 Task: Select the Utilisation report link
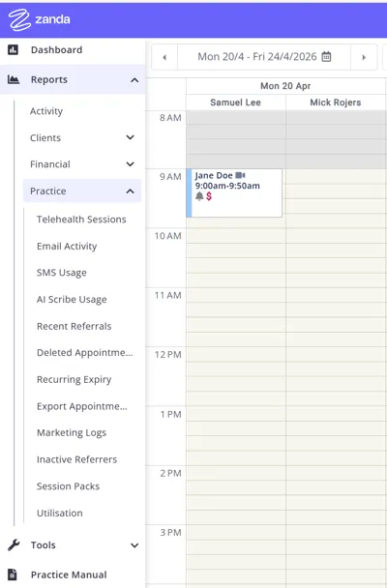60,513
